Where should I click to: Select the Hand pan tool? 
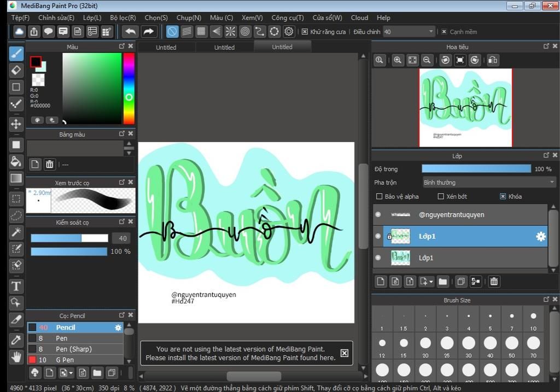click(16, 356)
